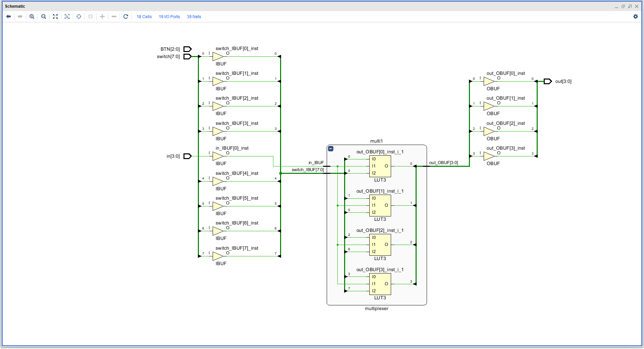Open schematic settings gear
Viewport: 644px width, 349px height.
636,16
